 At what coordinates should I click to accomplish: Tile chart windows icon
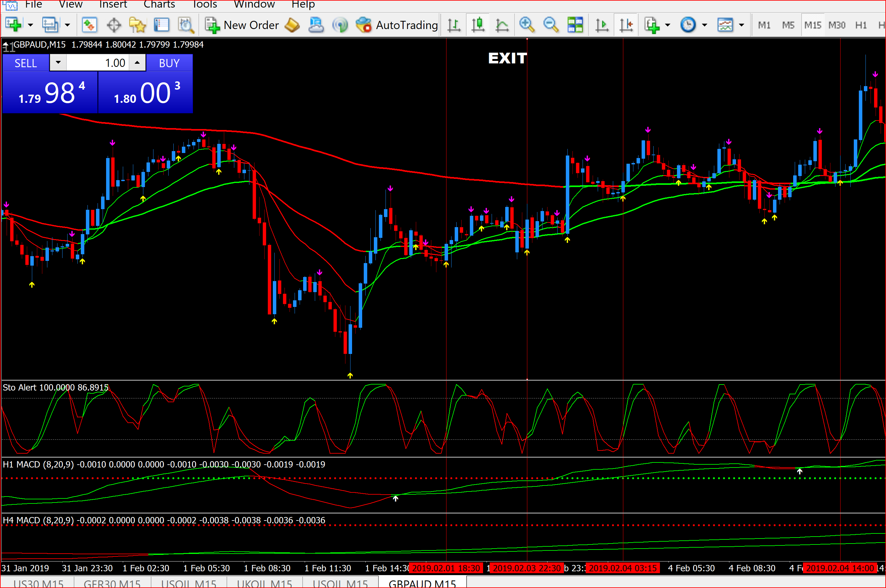[575, 25]
